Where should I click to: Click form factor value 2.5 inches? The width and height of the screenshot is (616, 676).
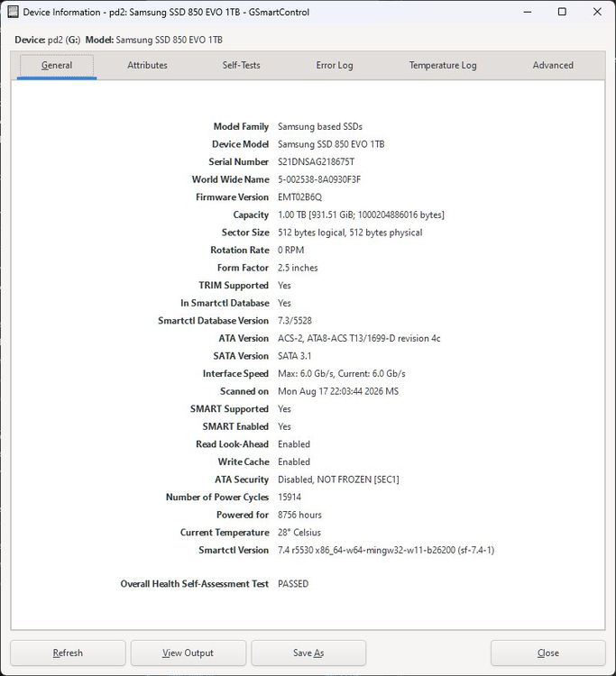[x=298, y=269]
